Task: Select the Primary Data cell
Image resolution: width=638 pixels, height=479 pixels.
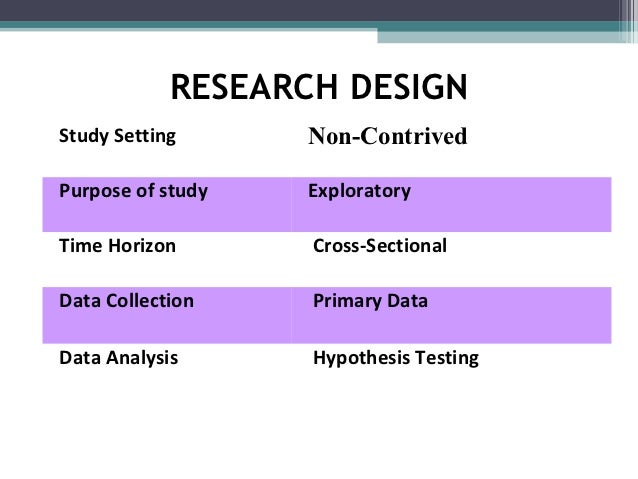Action: pyautogui.click(x=451, y=315)
